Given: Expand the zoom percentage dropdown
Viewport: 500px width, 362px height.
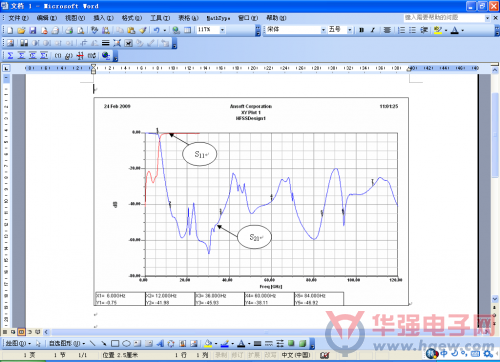Looking at the screenshot, I should [x=222, y=30].
